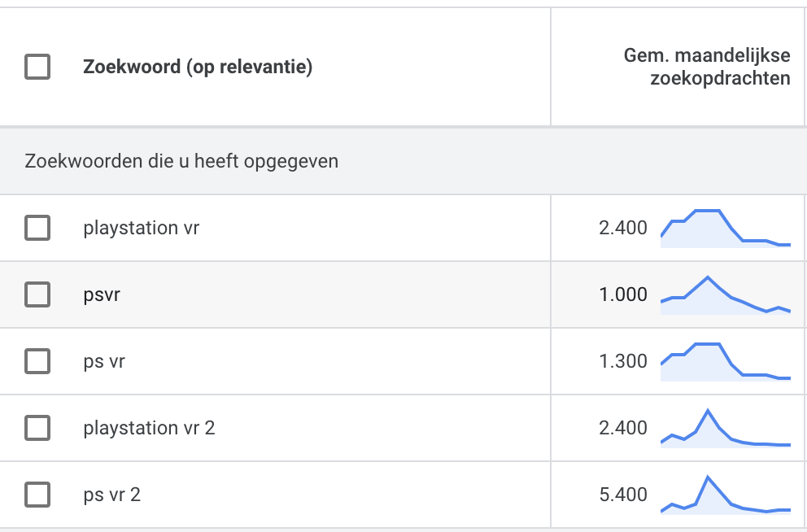The height and width of the screenshot is (532, 807).
Task: Tick the ps vr keyword checkbox
Action: pos(37,361)
